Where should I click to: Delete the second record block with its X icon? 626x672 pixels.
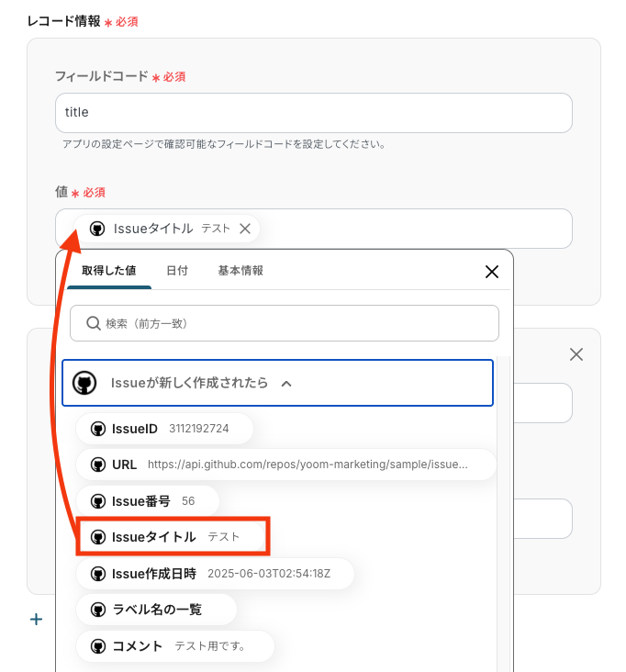point(576,354)
